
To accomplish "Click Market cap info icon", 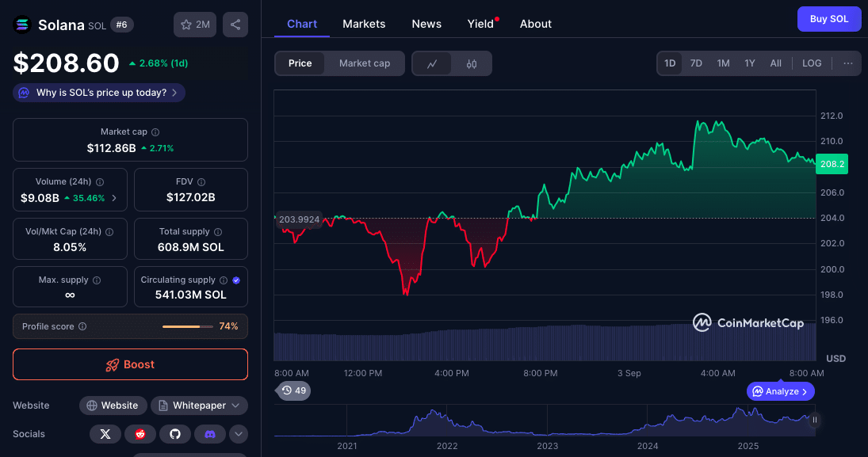I will click(x=155, y=132).
